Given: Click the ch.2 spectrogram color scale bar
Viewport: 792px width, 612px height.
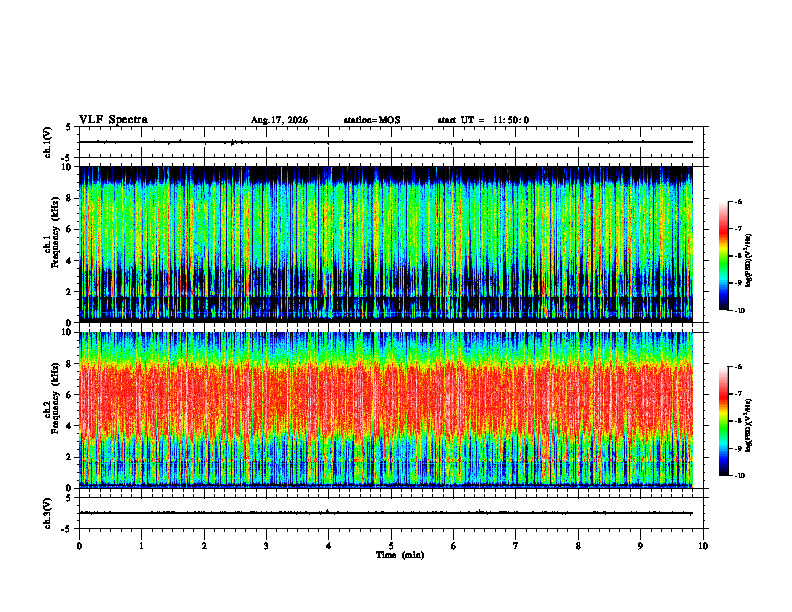Looking at the screenshot, I should click(x=723, y=421).
